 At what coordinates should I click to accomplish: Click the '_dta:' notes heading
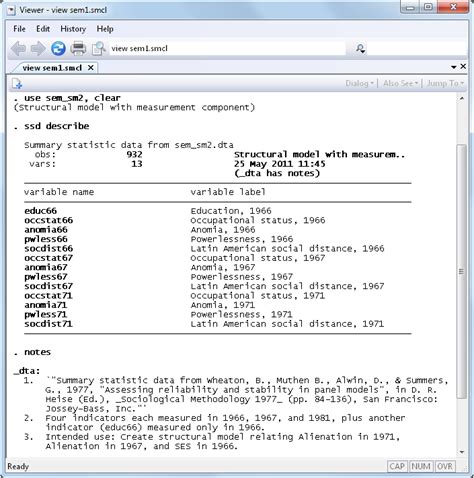[x=27, y=371]
